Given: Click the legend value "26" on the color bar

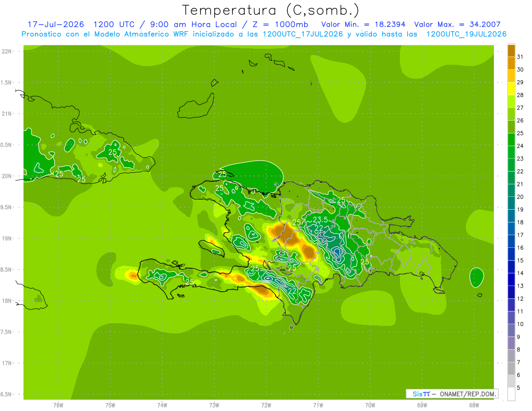Looking at the screenshot, I should click(521, 120).
